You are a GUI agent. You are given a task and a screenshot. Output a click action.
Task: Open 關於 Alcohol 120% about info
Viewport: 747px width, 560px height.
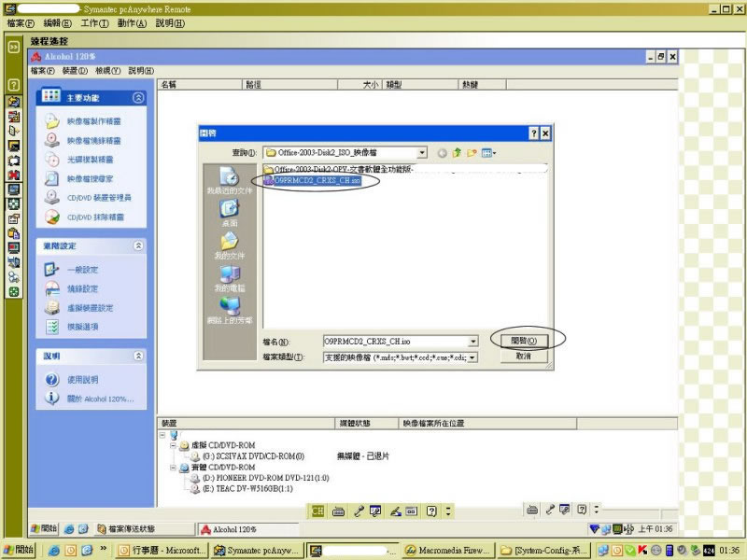point(100,399)
